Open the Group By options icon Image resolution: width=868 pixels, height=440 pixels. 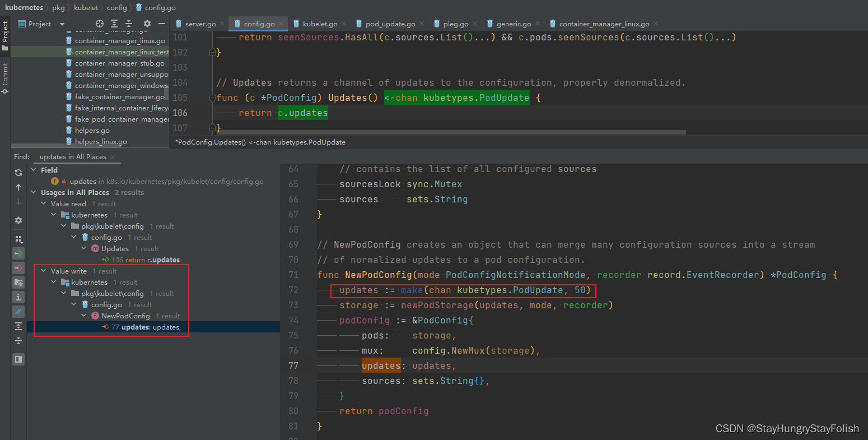click(x=18, y=239)
